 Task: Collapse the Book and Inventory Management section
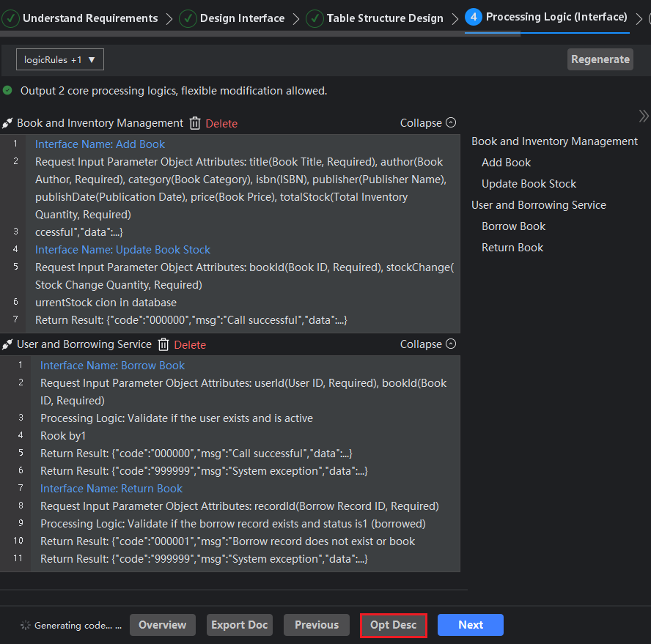(x=427, y=123)
